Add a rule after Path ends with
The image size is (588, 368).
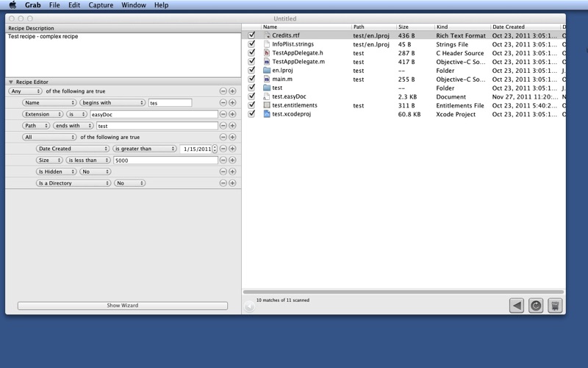tap(232, 126)
